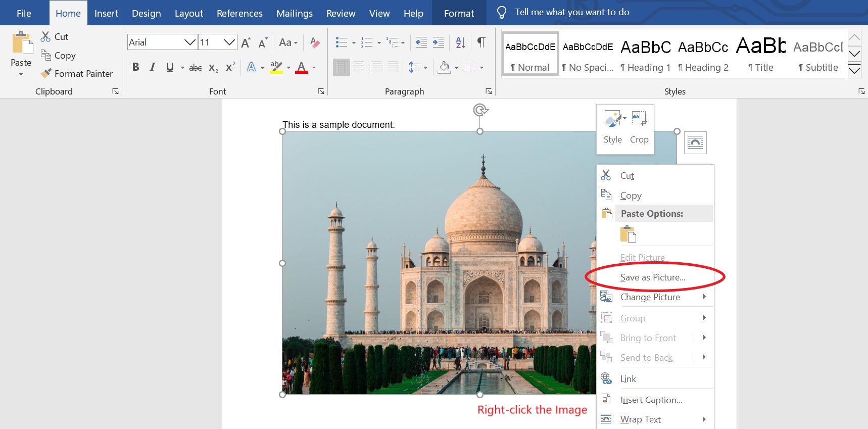Viewport: 868px width, 429px height.
Task: Toggle Show/Hide paragraph marks
Action: tap(481, 42)
